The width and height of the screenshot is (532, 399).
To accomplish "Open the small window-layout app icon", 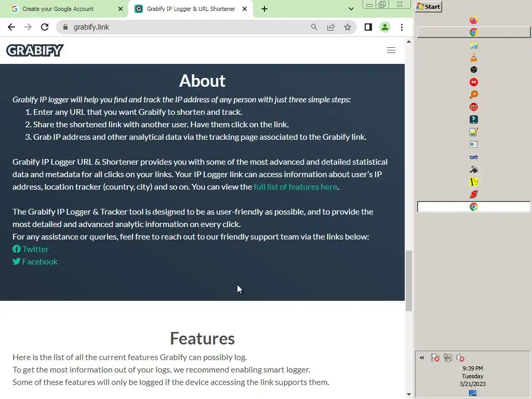I will tap(474, 144).
